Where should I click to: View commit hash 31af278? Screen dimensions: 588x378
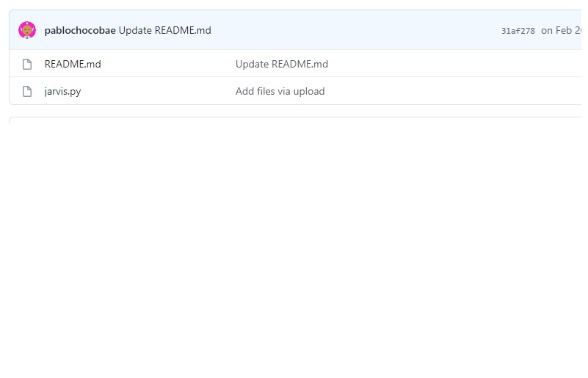click(518, 31)
